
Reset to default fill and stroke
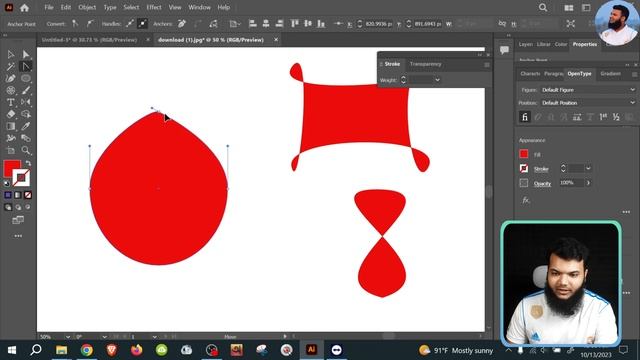click(7, 183)
